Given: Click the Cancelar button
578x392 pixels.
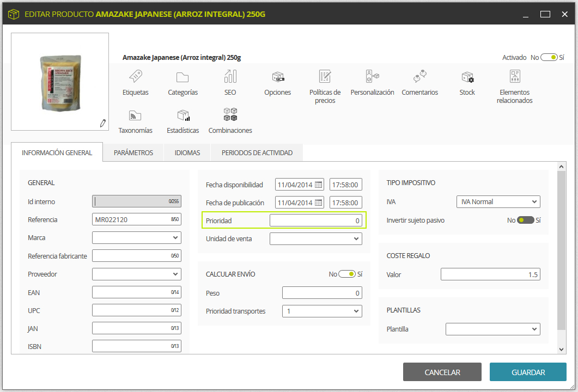Looking at the screenshot, I should click(x=442, y=372).
